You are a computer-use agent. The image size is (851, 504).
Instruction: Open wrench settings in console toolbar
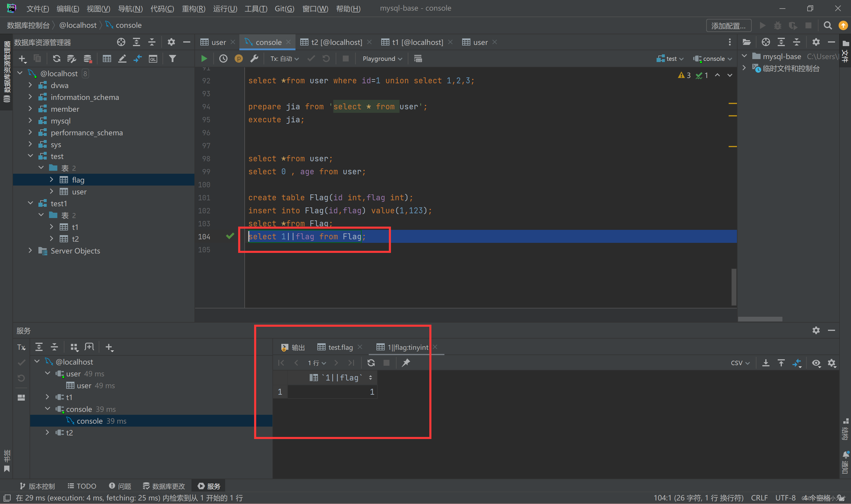[x=254, y=59]
